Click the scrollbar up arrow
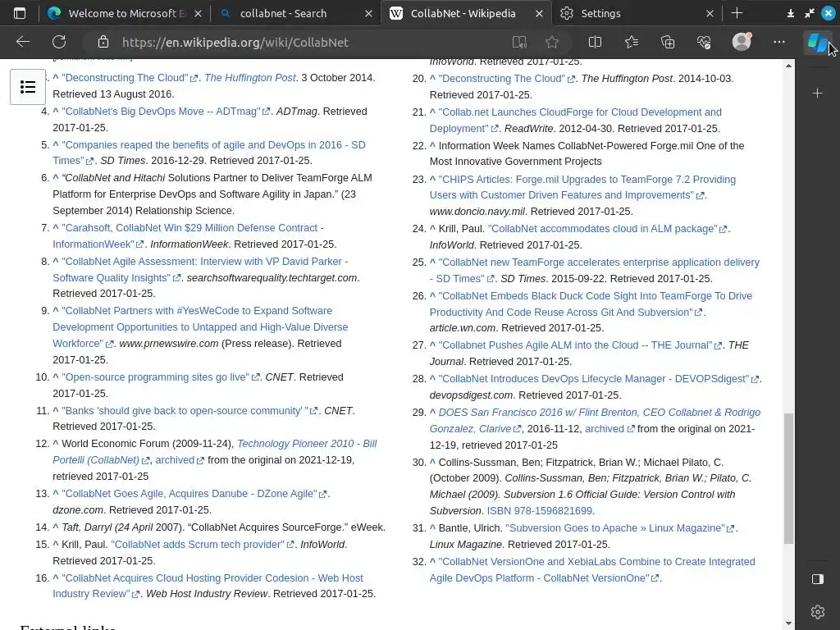The width and height of the screenshot is (840, 630). (x=788, y=66)
